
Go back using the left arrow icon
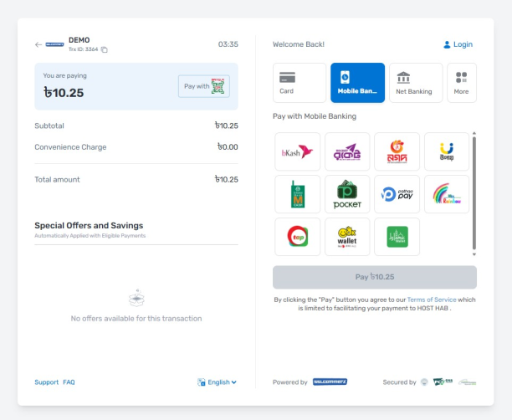pos(38,44)
